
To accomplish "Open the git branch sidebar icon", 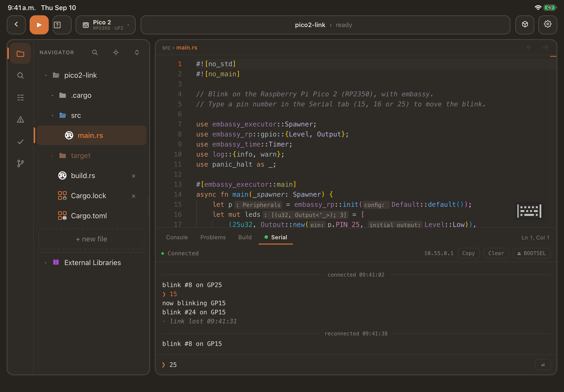I will click(20, 163).
